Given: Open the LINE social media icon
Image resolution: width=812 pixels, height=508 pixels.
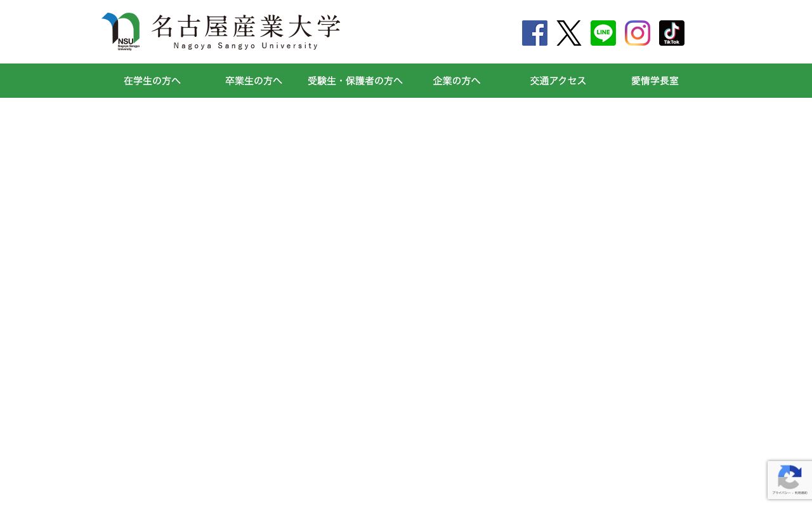Looking at the screenshot, I should click(603, 33).
